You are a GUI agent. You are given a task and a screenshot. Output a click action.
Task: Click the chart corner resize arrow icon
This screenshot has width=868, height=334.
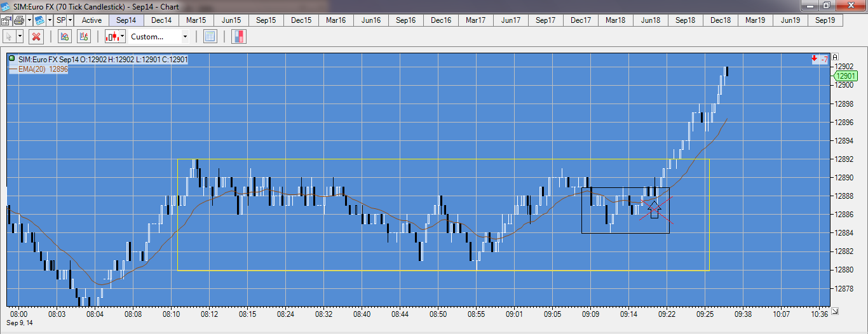tap(836, 311)
